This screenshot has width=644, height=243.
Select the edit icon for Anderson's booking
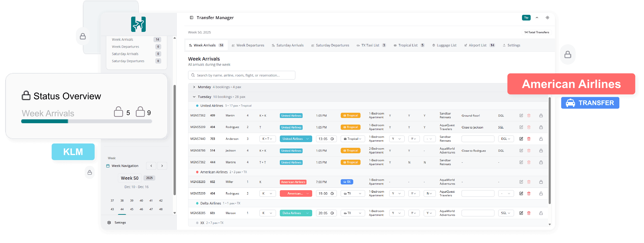(521, 139)
